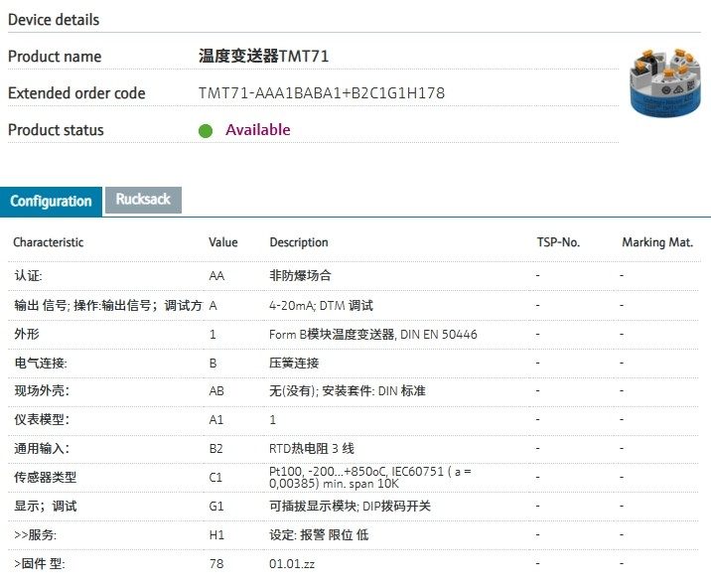711x588 pixels.
Task: Expand the >固件 型 characteristic row
Action: point(40,564)
